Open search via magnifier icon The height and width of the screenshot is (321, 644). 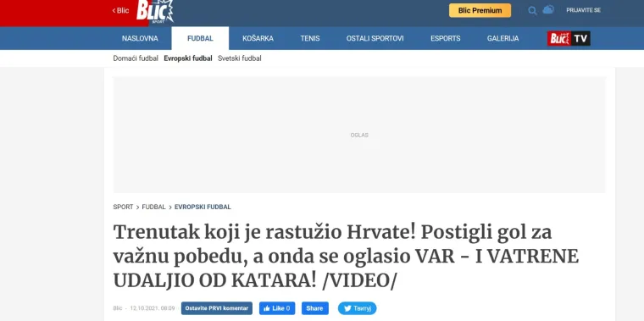click(x=532, y=11)
